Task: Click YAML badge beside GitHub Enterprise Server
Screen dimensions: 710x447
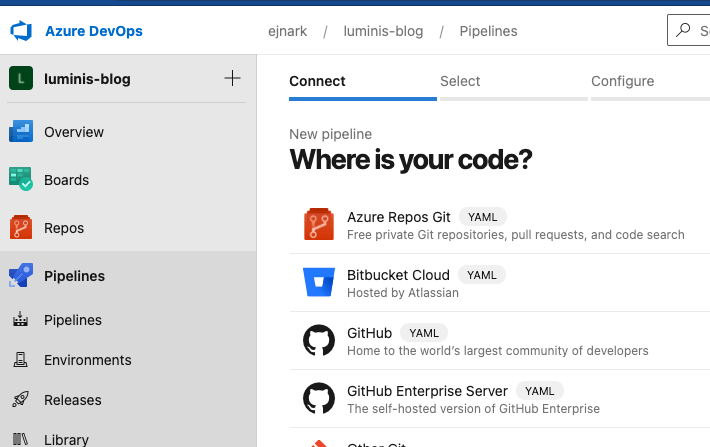Action: coord(540,391)
